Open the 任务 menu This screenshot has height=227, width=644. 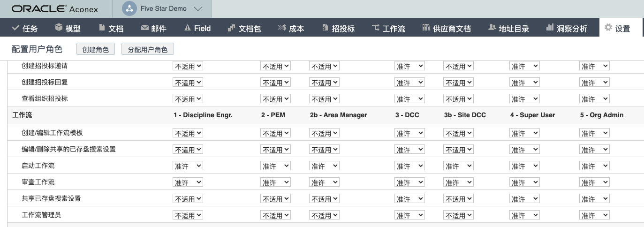25,28
